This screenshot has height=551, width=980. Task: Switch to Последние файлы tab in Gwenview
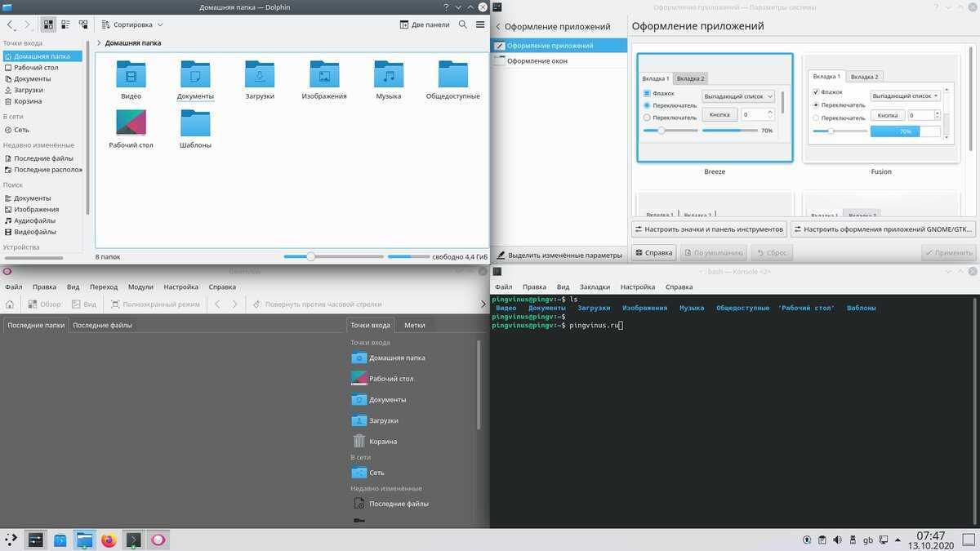click(x=102, y=325)
